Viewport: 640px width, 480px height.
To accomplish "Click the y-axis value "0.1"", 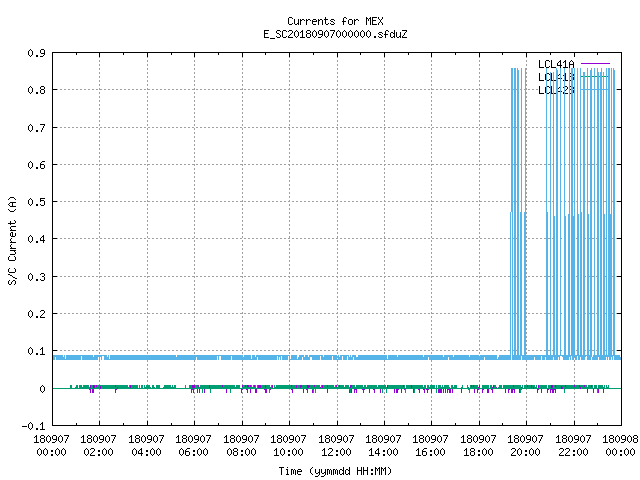I will tap(36, 351).
